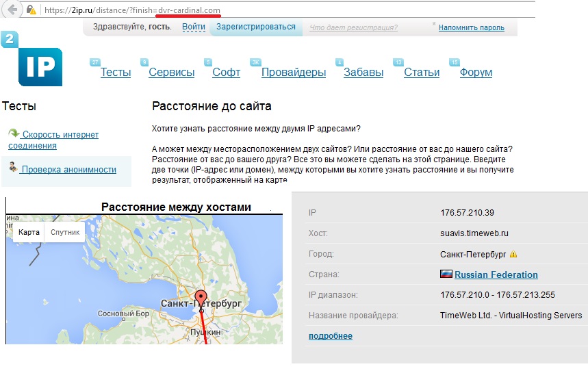
Task: Select the Карта map view
Action: click(x=29, y=232)
